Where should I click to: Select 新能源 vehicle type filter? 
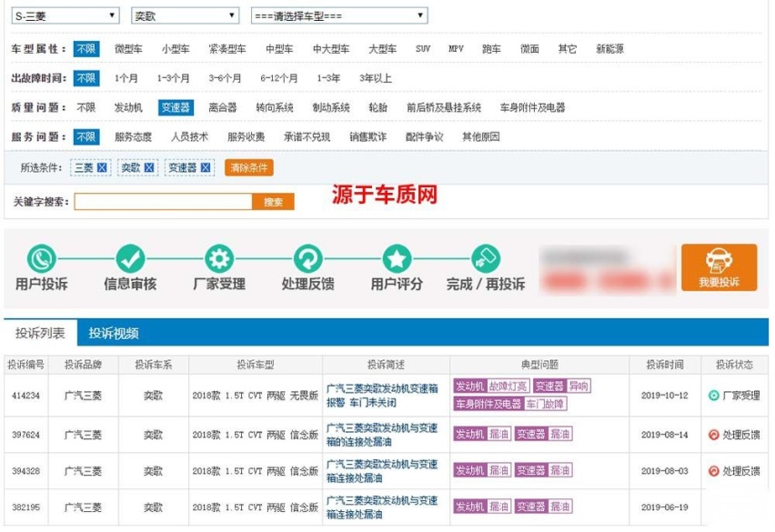[x=609, y=49]
